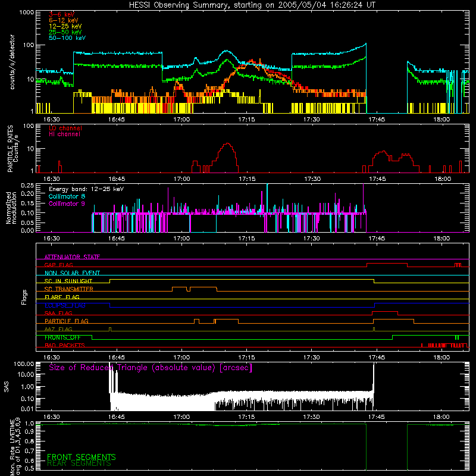This screenshot has width=476, height=476.
Task: Click the Size of Reduced Triangle label
Action: pyautogui.click(x=151, y=368)
